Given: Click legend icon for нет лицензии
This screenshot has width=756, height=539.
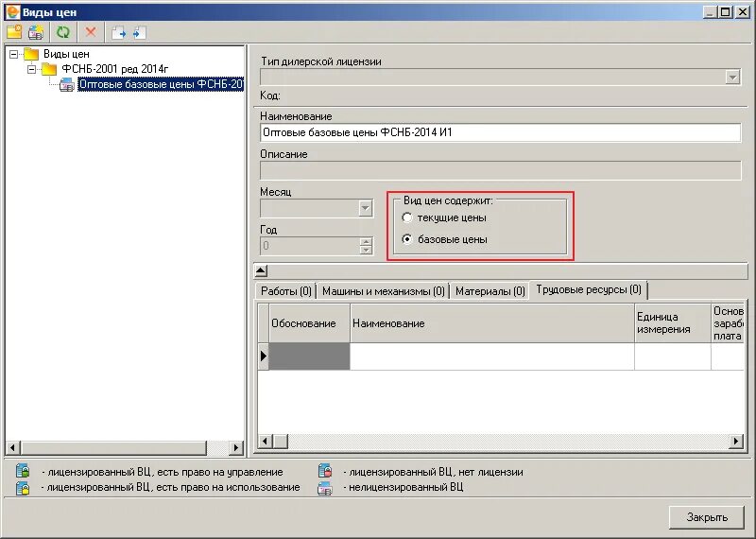Looking at the screenshot, I should tap(325, 471).
